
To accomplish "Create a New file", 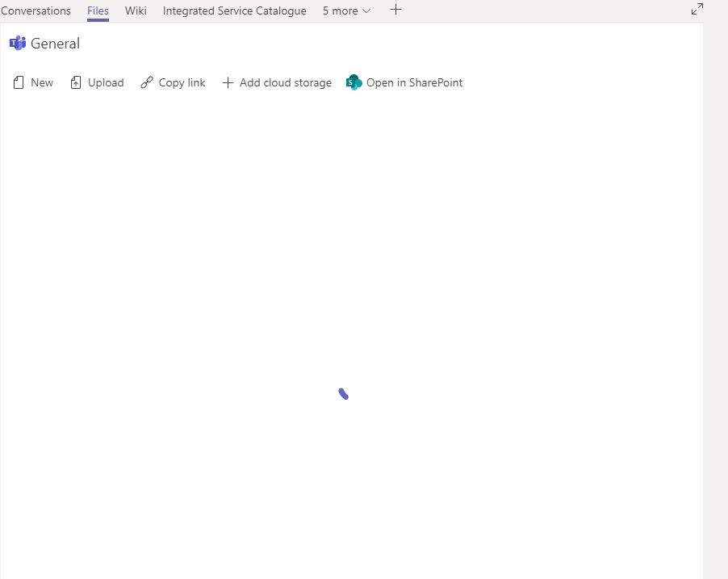I will [33, 82].
